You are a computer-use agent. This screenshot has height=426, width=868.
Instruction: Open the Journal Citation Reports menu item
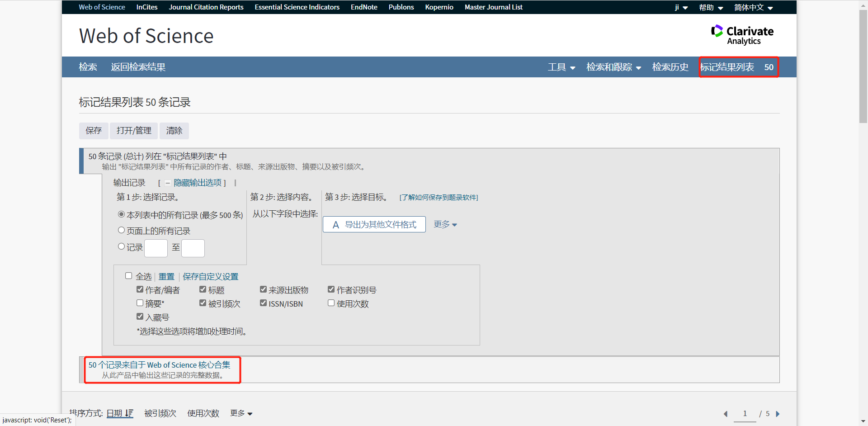coord(206,7)
